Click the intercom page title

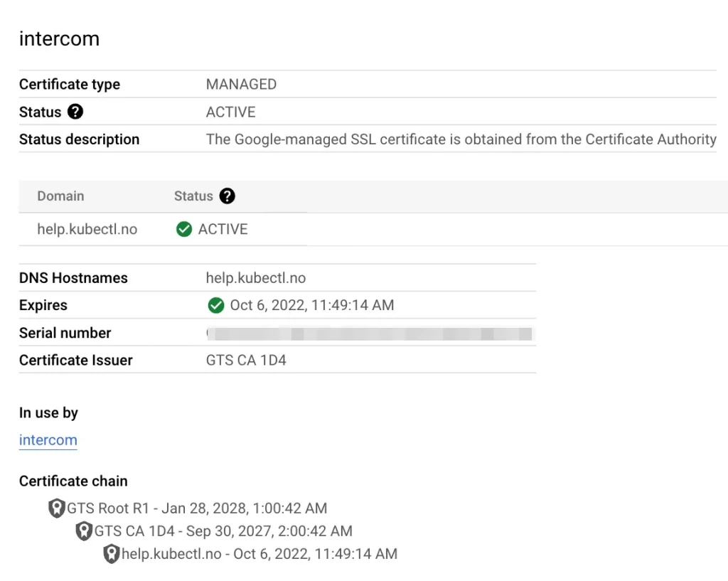coord(60,38)
